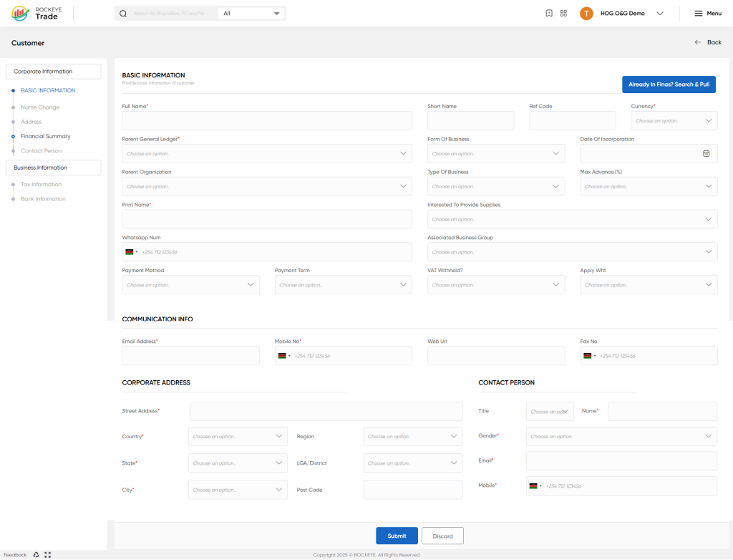Click the Full Name input field

pyautogui.click(x=267, y=121)
